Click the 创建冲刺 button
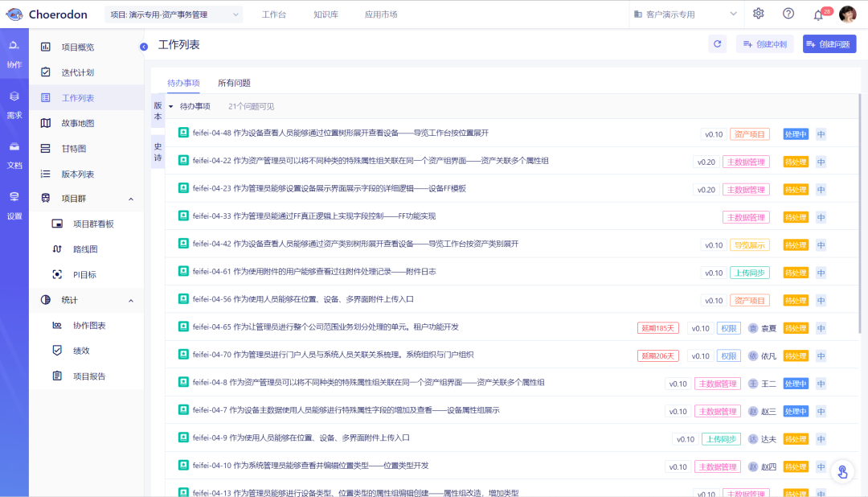 click(x=764, y=43)
